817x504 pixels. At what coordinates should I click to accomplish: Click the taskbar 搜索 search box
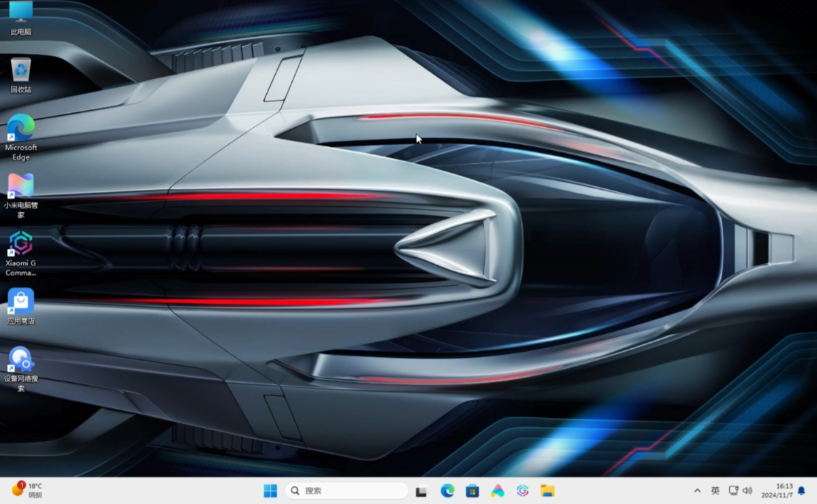click(347, 490)
